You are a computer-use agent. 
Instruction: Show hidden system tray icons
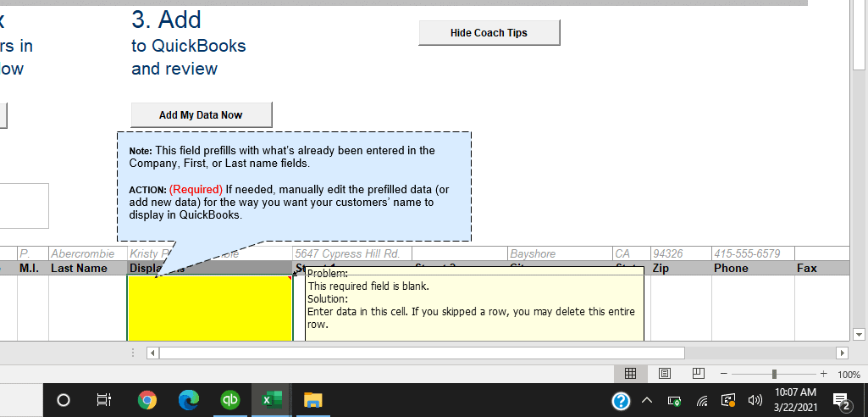pyautogui.click(x=647, y=400)
